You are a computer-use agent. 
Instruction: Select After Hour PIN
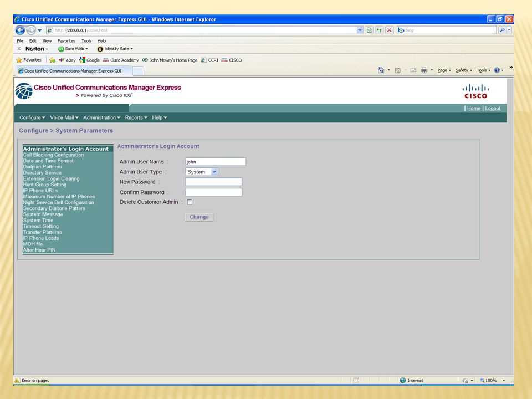click(x=39, y=250)
